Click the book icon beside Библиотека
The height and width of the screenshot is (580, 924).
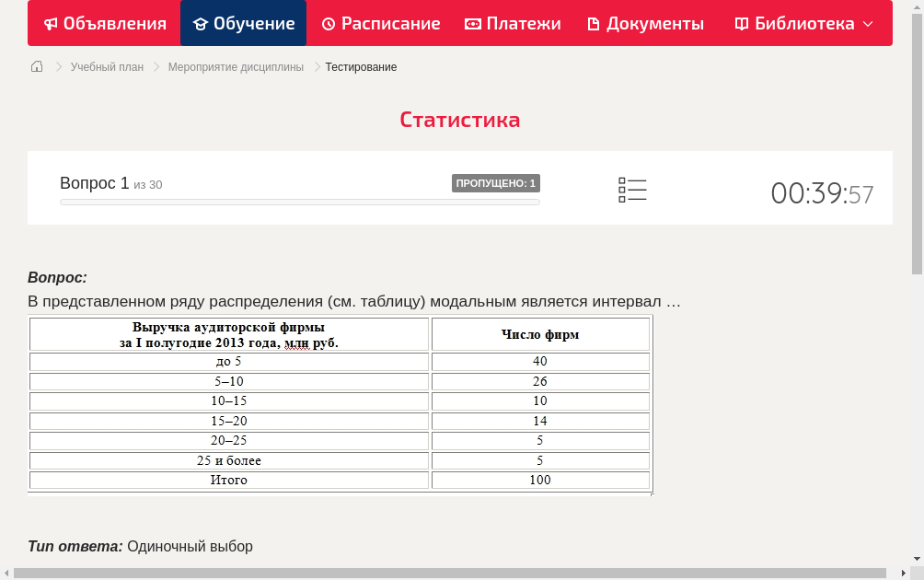[x=742, y=23]
